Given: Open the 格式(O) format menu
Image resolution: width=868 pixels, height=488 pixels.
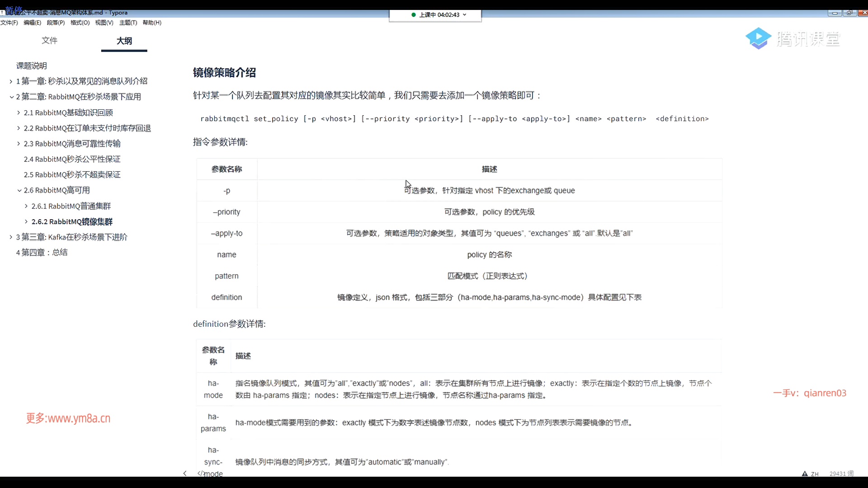Looking at the screenshot, I should pyautogui.click(x=80, y=23).
